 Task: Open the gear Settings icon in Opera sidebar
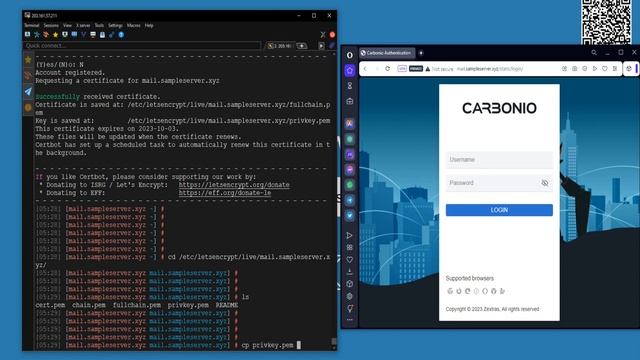(350, 296)
